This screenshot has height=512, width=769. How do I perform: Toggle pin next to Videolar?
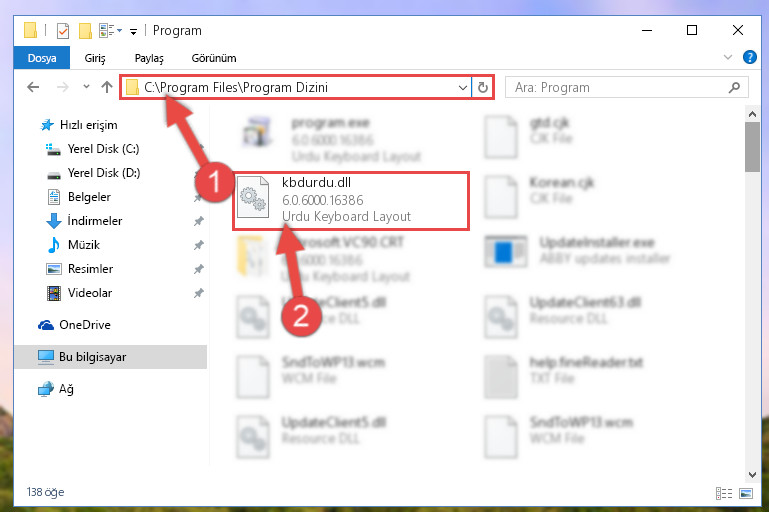(x=198, y=293)
